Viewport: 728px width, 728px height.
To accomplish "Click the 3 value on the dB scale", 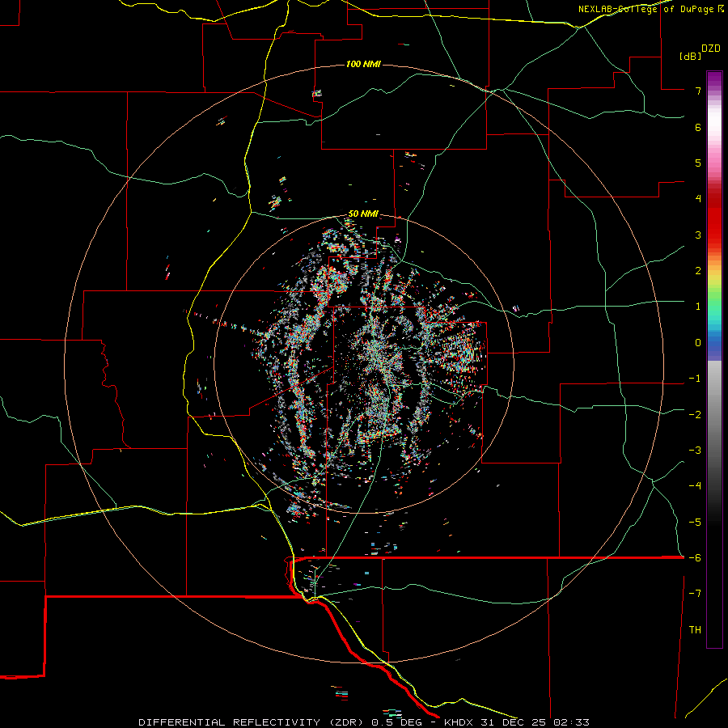I will (x=698, y=235).
